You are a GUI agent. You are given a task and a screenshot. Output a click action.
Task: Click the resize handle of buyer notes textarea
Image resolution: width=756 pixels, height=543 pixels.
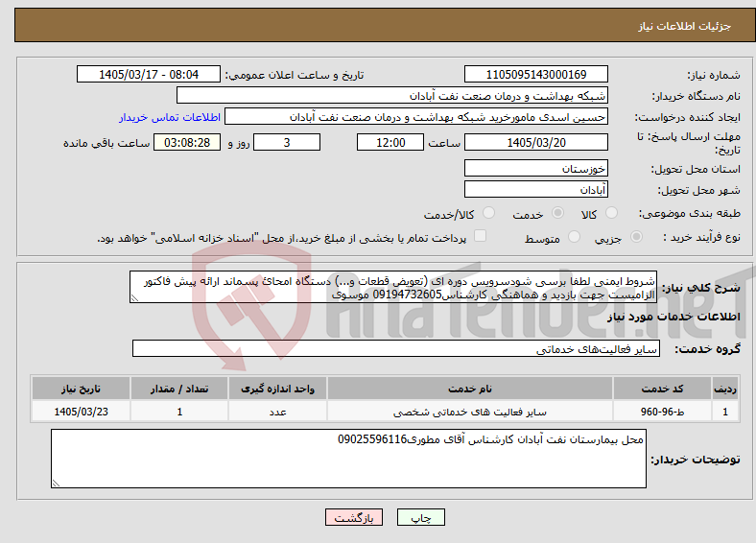(x=56, y=483)
